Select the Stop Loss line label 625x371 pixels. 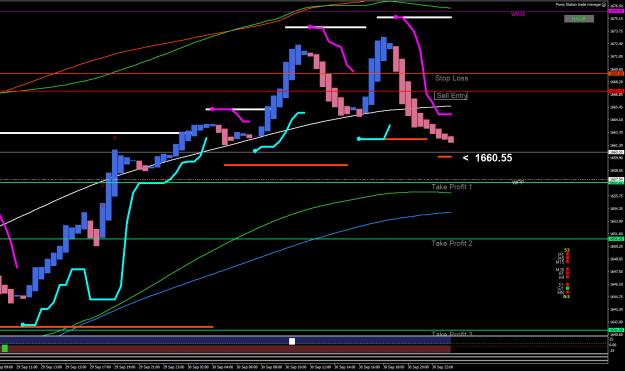coord(452,78)
